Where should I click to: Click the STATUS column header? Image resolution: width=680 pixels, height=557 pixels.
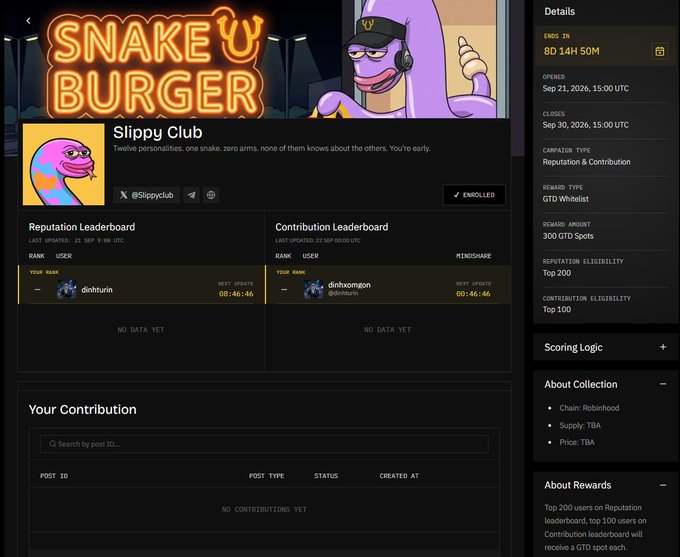coord(326,476)
